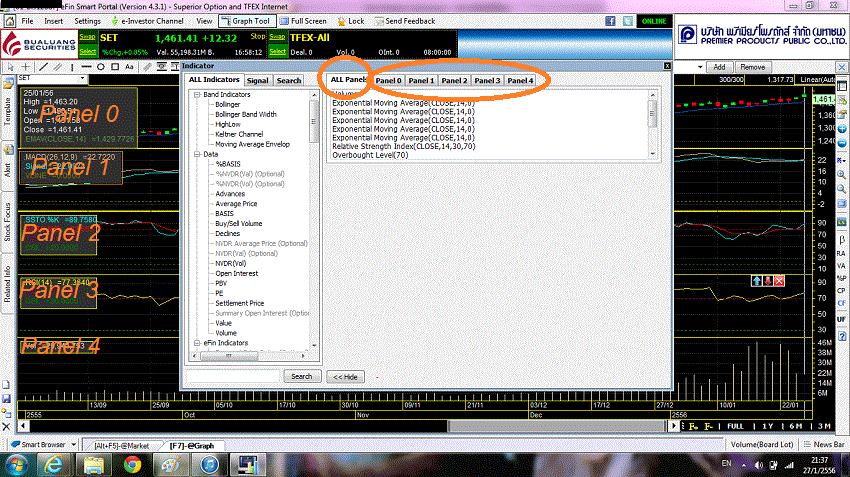Click the Search button in Indicator dialog
Viewport: 850px width, 477px height.
tap(302, 376)
